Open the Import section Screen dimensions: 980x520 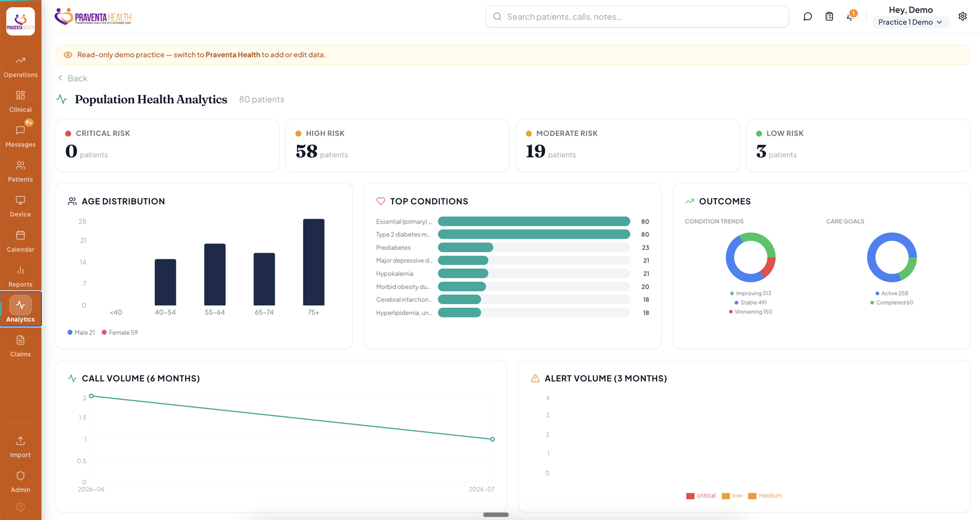20,447
